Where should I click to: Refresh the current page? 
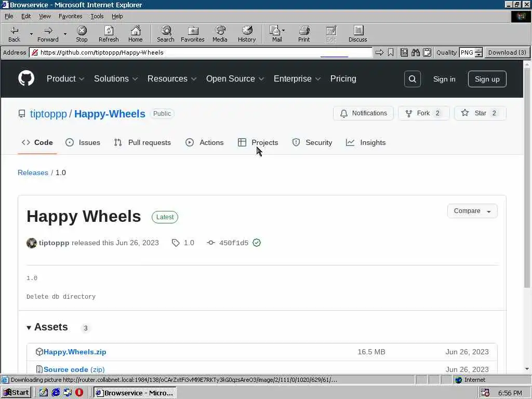pyautogui.click(x=109, y=34)
